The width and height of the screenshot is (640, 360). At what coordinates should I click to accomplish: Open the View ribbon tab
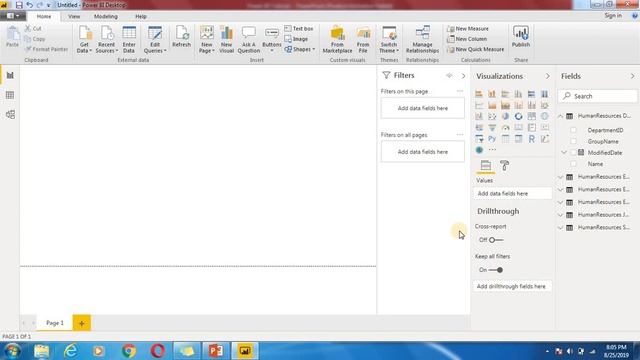[74, 16]
